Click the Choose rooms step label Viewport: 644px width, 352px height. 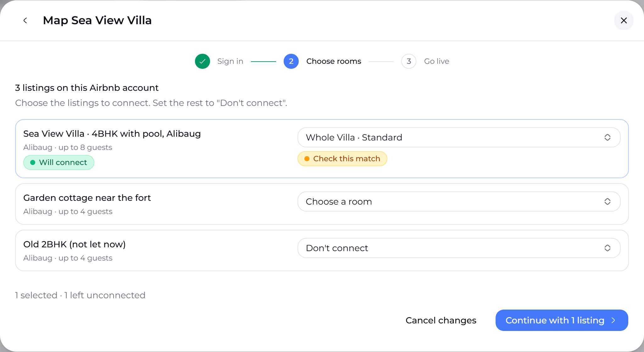pyautogui.click(x=334, y=61)
